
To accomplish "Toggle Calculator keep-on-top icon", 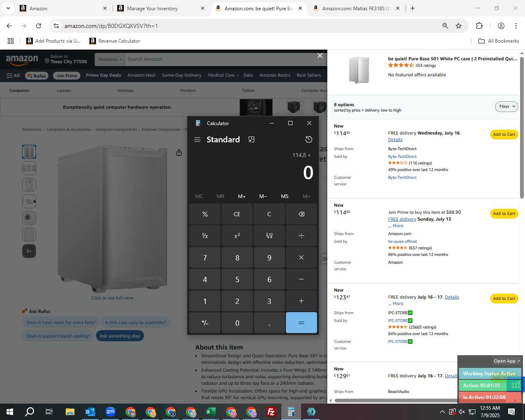I will click(x=251, y=139).
